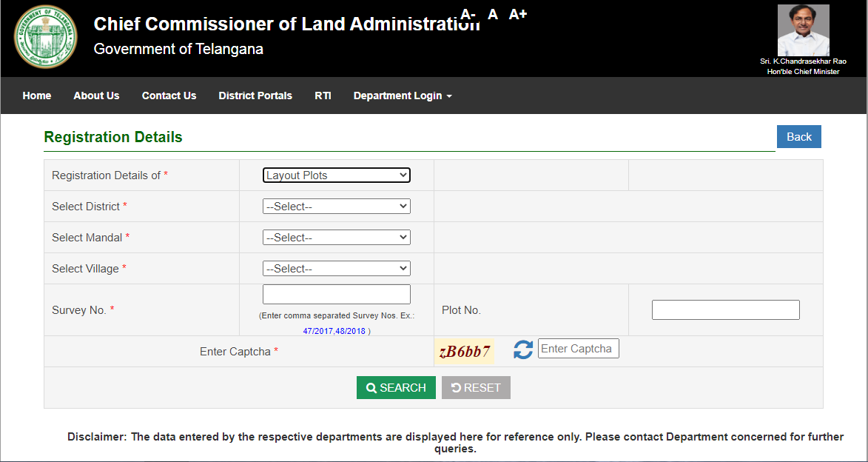
Task: Click the zB6bb7 captcha image
Action: pos(464,352)
